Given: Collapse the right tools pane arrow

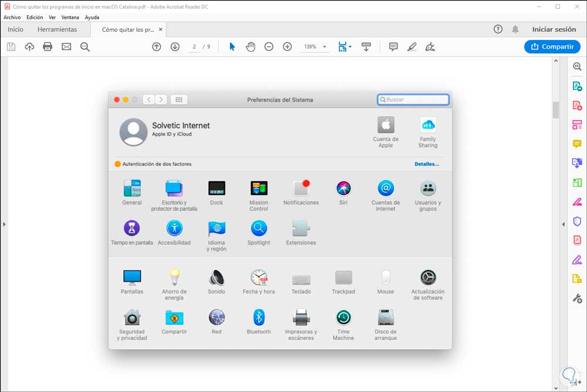Looking at the screenshot, I should (x=564, y=224).
